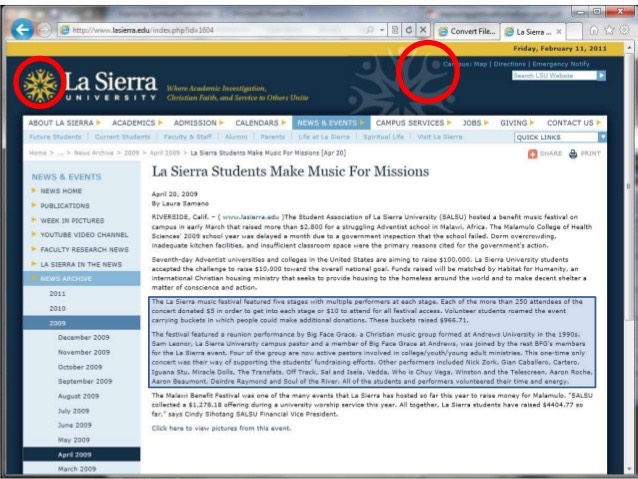638x479 pixels.
Task: Click the search submit arrow button
Action: pyautogui.click(x=601, y=76)
